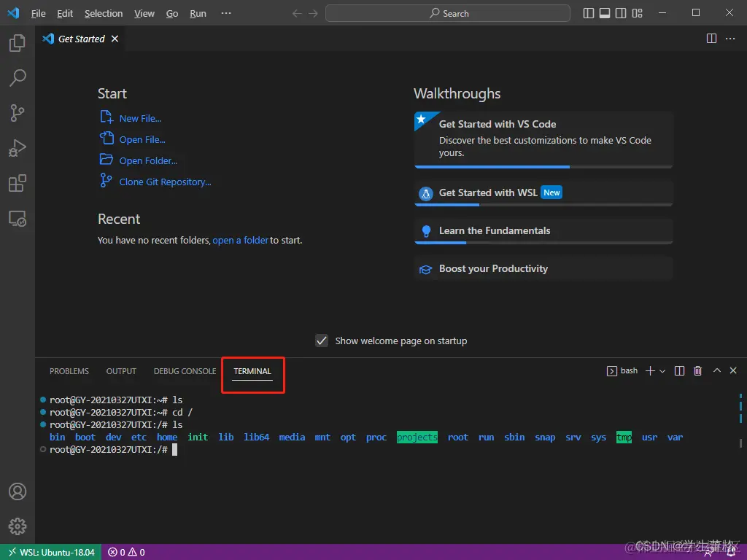Image resolution: width=747 pixels, height=560 pixels.
Task: Open the Selection menu
Action: pos(104,13)
